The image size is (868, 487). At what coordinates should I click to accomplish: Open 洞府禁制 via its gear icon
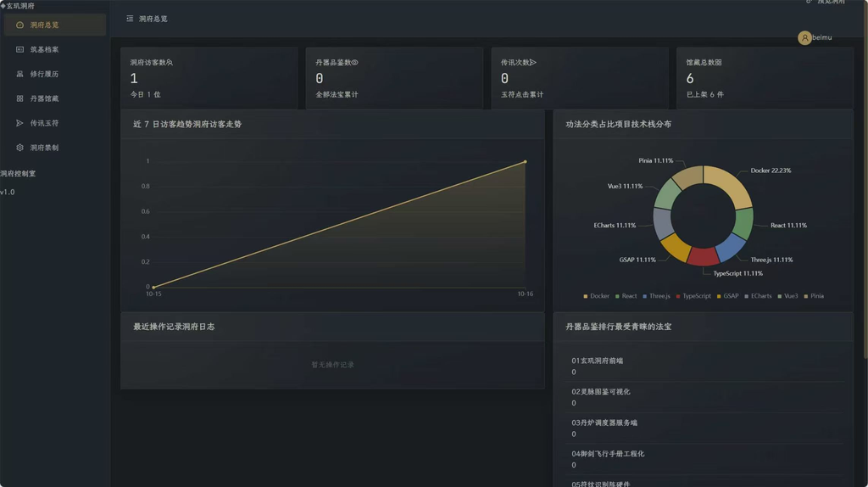[x=20, y=148]
